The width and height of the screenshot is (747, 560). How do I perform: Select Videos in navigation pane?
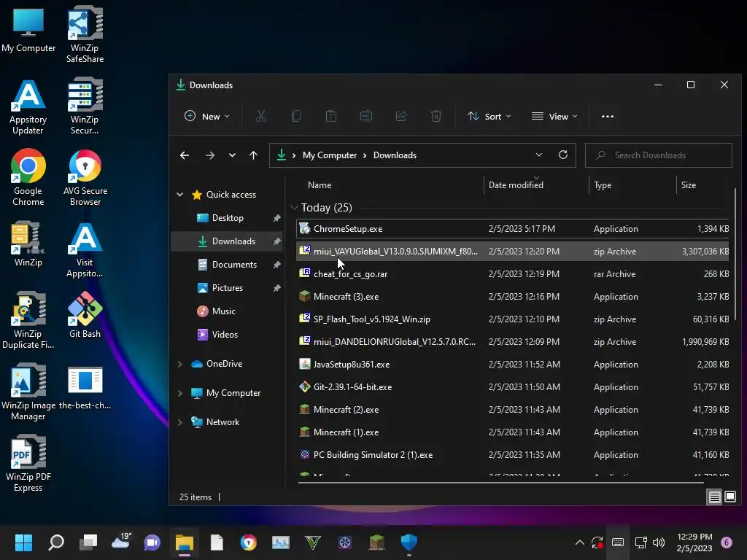[x=225, y=334]
